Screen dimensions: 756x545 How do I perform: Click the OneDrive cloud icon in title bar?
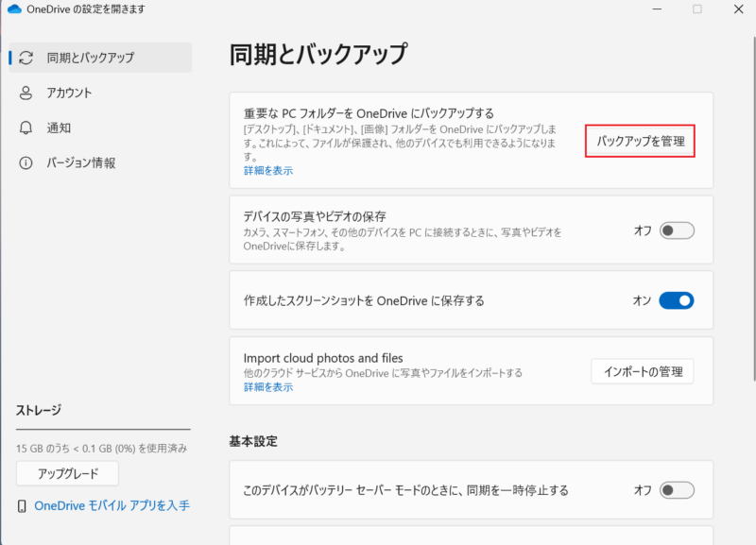14,9
